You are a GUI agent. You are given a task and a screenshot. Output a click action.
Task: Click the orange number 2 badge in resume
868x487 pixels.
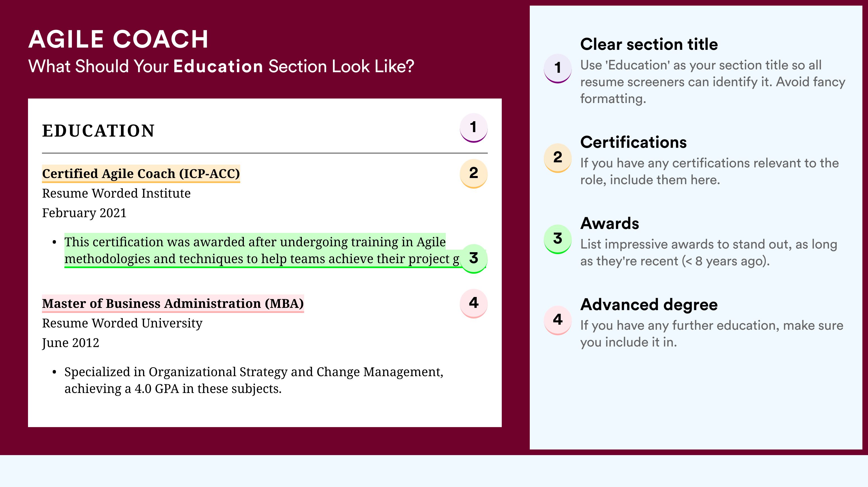click(x=473, y=174)
